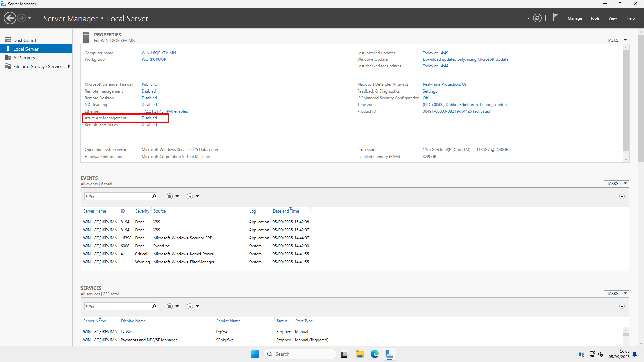Enable Remote Desktop setting
644x362 pixels.
[149, 98]
